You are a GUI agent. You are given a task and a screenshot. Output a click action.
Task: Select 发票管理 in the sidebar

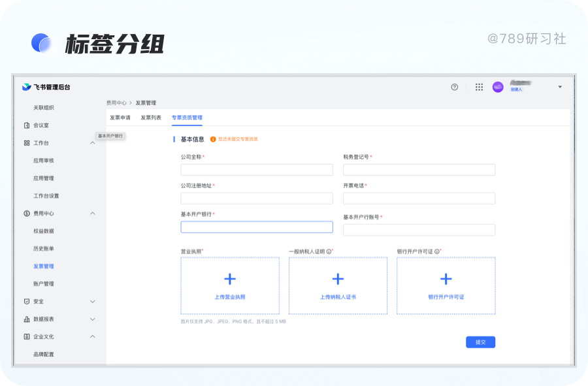44,266
